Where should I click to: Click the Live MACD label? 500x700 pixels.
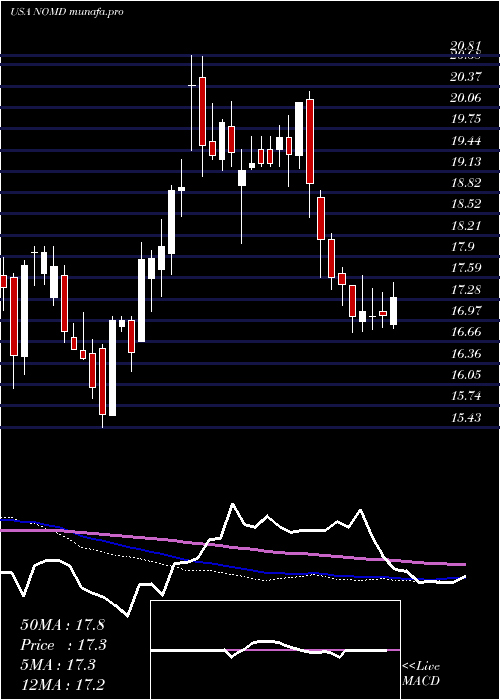[x=421, y=673]
